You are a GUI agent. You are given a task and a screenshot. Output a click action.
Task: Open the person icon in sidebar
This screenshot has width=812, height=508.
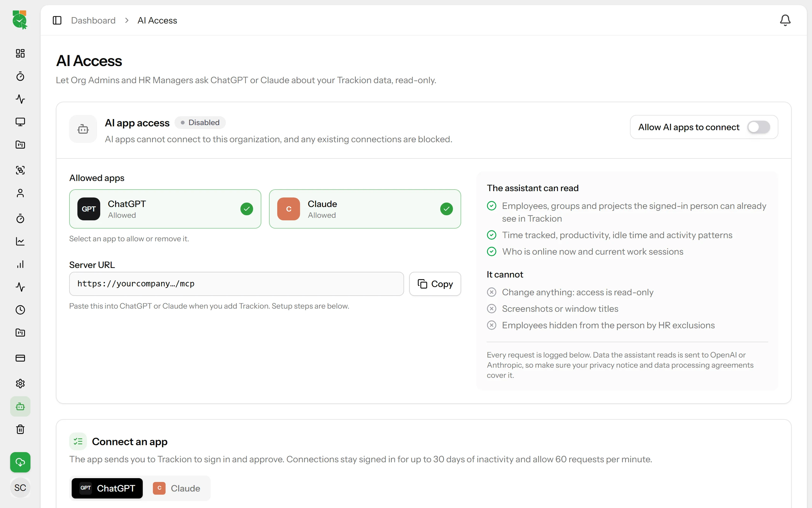pos(20,193)
